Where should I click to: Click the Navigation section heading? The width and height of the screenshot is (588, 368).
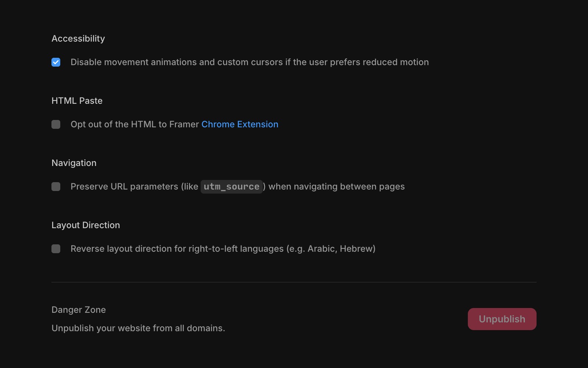pyautogui.click(x=73, y=163)
